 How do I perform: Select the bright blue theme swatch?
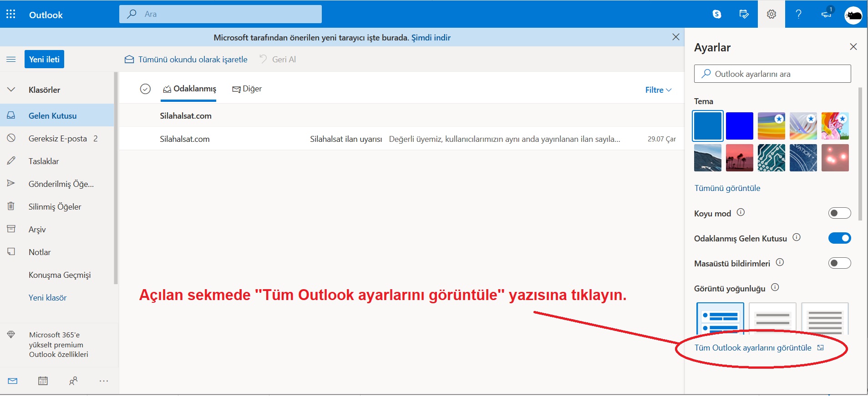(x=739, y=126)
